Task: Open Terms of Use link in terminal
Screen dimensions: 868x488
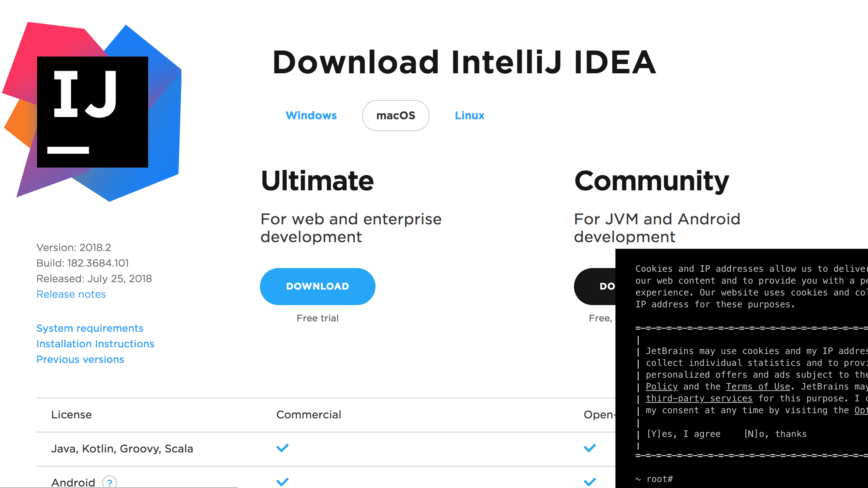Action: [x=758, y=387]
